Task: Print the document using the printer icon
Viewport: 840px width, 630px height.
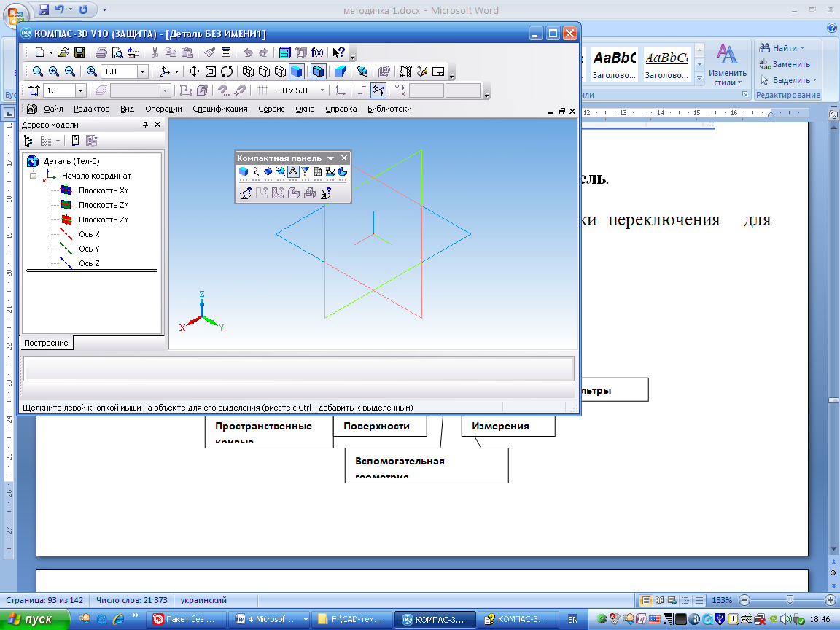Action: click(x=101, y=52)
